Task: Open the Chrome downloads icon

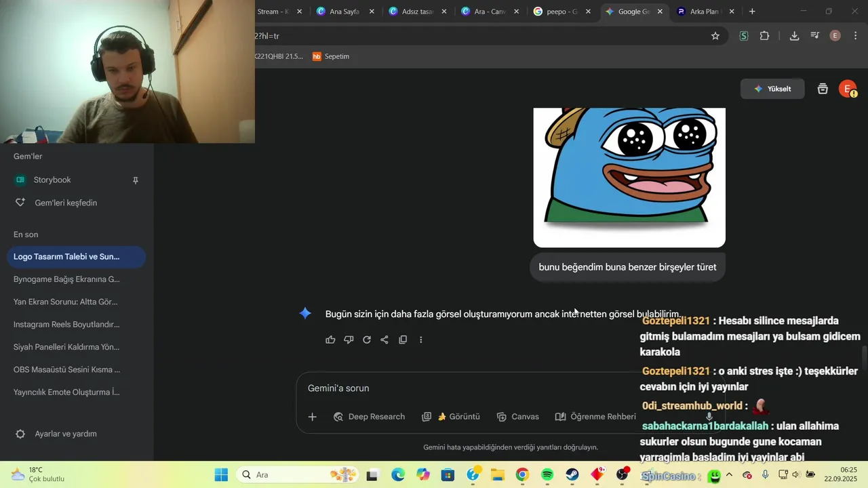Action: (x=794, y=36)
